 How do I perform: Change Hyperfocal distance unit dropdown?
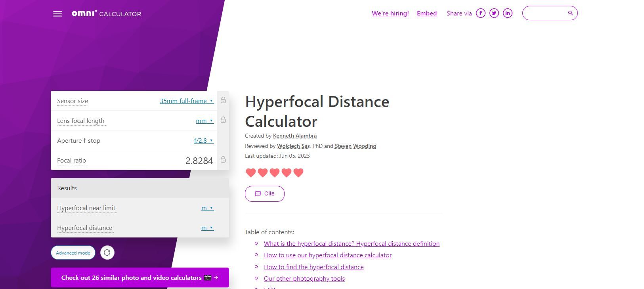tap(207, 228)
